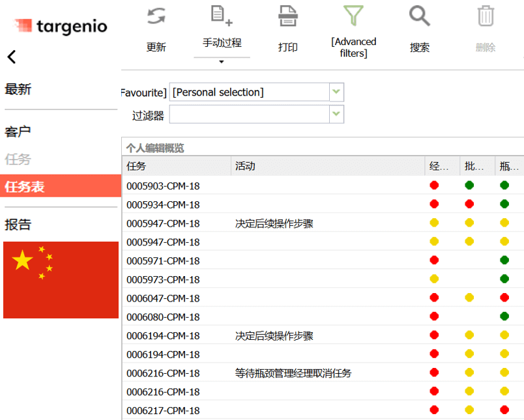Open the 过滤器 filter dropdown arrow
Image resolution: width=524 pixels, height=420 pixels.
pyautogui.click(x=336, y=115)
